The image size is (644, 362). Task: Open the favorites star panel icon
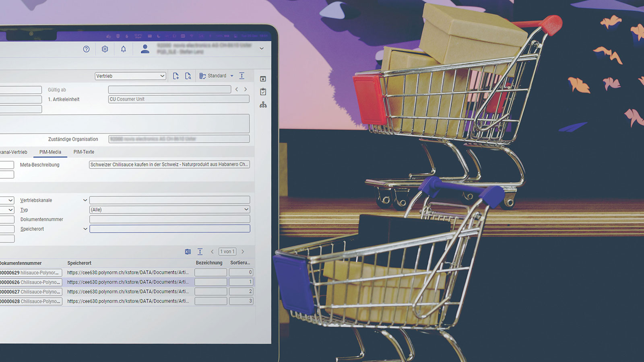point(263,79)
